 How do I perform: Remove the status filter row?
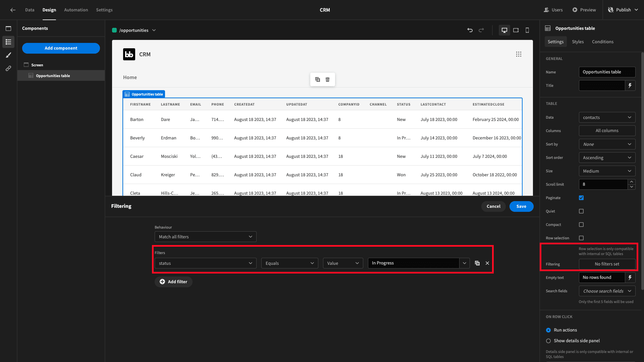[x=487, y=263]
